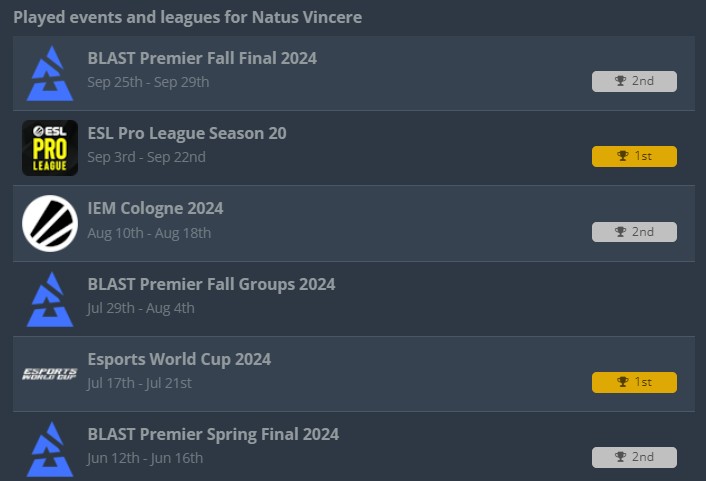Open the IEM Cologne 2024 event
The height and width of the screenshot is (481, 706).
click(x=155, y=208)
